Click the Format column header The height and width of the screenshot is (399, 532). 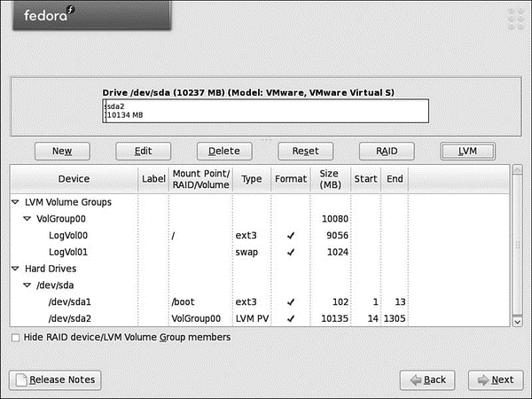pyautogui.click(x=291, y=179)
